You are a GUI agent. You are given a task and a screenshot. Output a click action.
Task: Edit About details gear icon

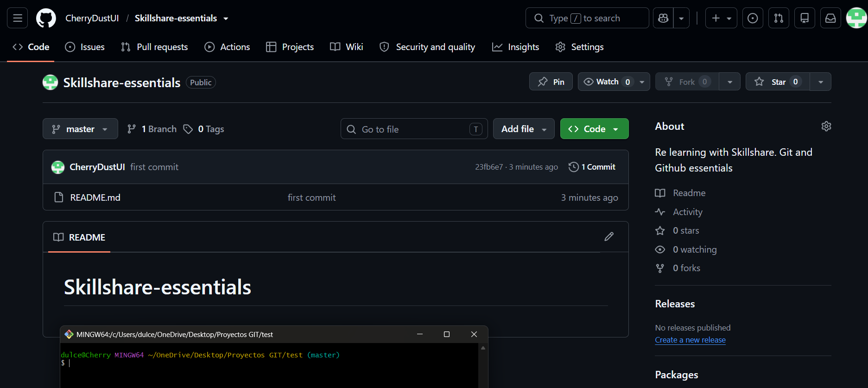(826, 126)
